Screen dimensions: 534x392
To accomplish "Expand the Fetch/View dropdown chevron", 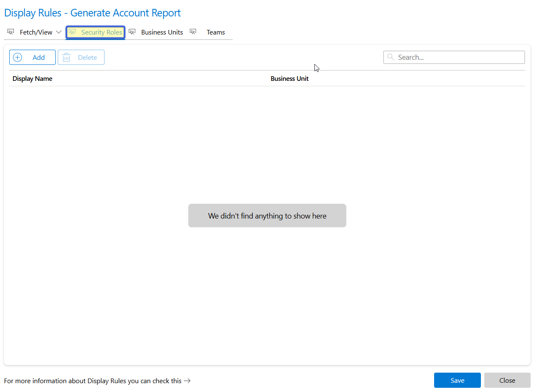I will tap(59, 32).
